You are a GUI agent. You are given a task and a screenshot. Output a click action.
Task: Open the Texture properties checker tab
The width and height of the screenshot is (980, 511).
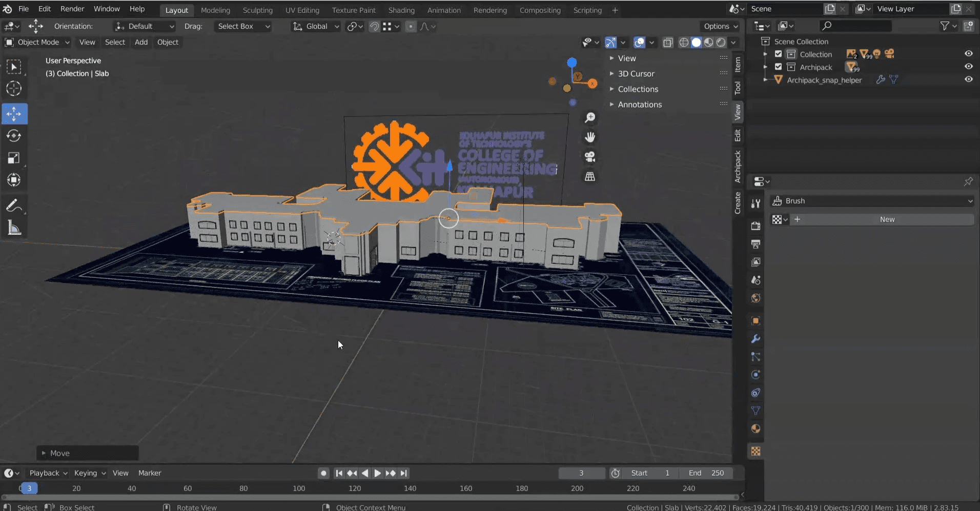[756, 451]
